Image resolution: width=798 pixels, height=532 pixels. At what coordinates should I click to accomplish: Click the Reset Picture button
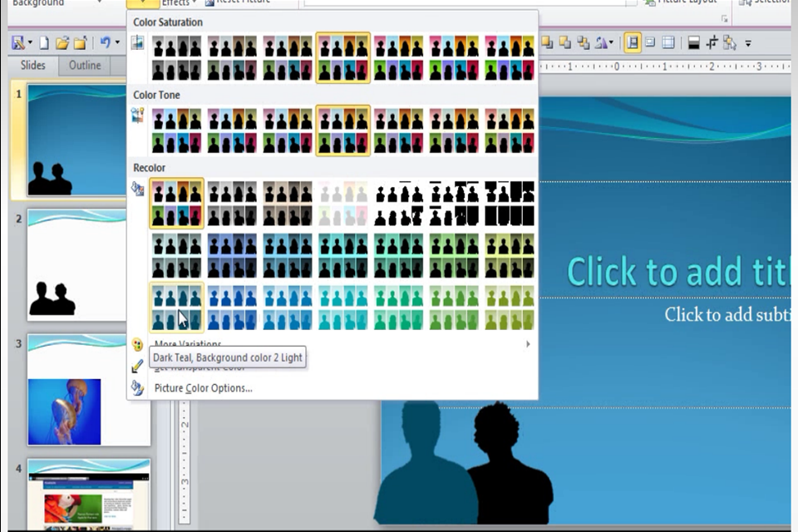pos(238,2)
